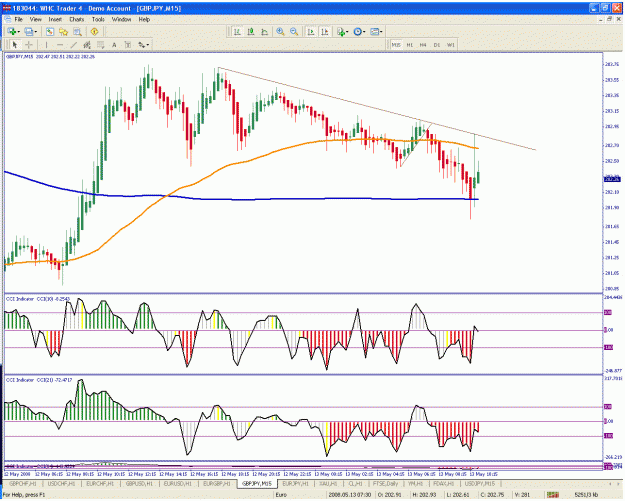Open the Arrows drawing dropdown

143,45
